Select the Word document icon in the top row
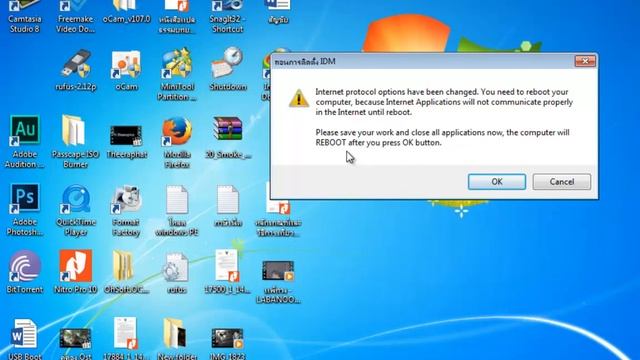This screenshot has height=360, width=640. click(278, 11)
